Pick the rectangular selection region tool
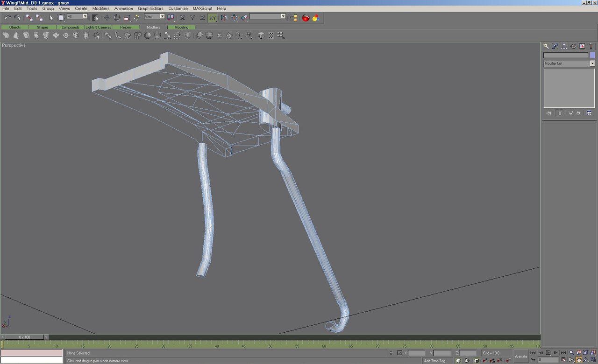 click(x=61, y=18)
